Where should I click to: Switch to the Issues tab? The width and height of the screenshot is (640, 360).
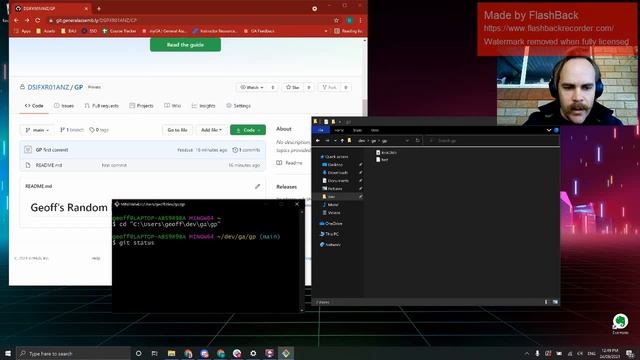pyautogui.click(x=64, y=106)
